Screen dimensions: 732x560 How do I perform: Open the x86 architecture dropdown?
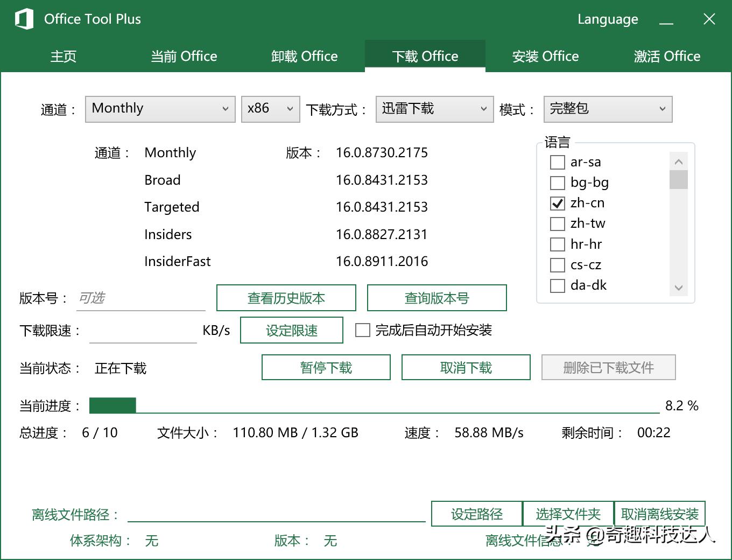tap(270, 109)
